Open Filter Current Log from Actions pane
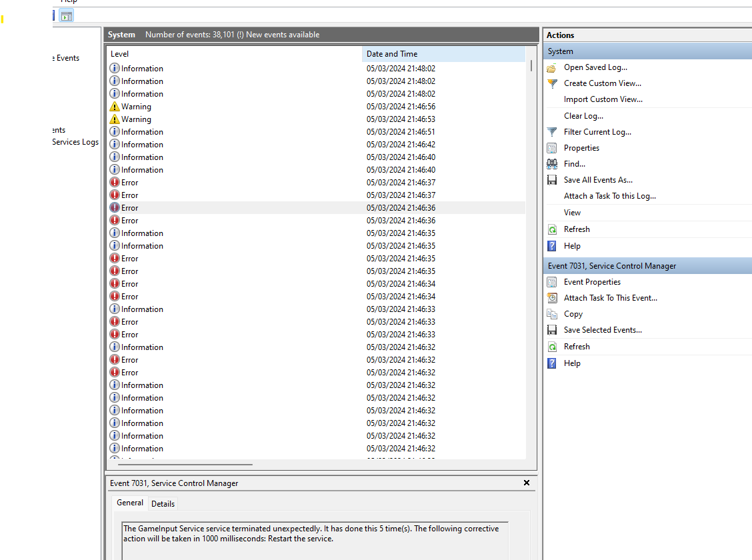Viewport: 752px width, 560px height. click(x=597, y=132)
